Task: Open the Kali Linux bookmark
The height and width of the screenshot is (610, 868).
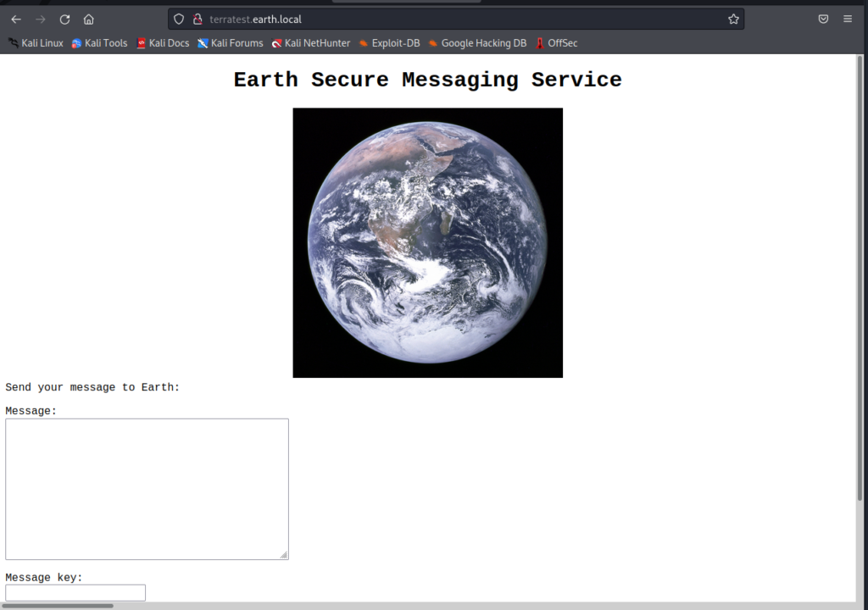Action: pos(36,43)
